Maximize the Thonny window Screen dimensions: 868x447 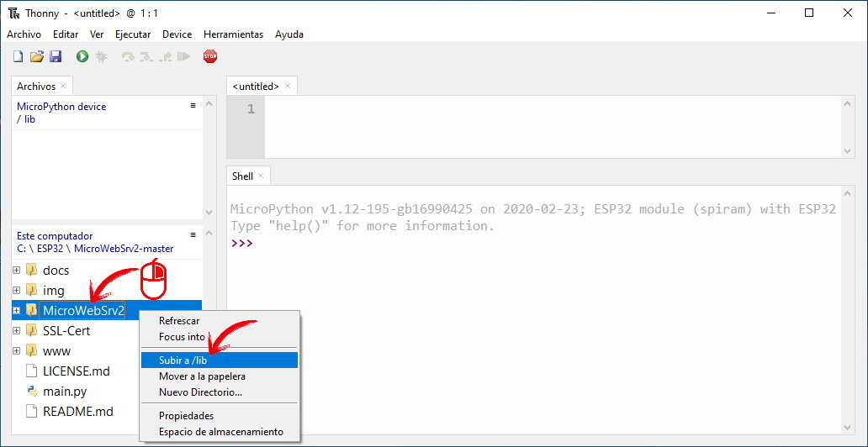(809, 13)
